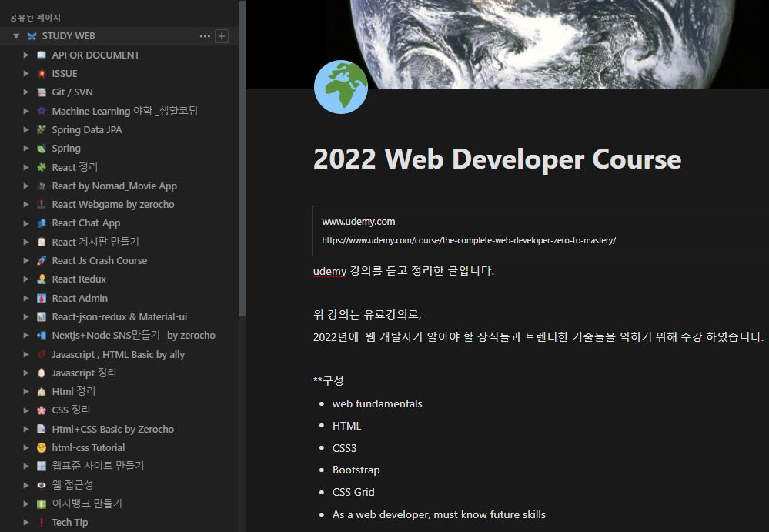Open the www.udemy.com bookmark card
Image resolution: width=769 pixels, height=532 pixels.
540,231
